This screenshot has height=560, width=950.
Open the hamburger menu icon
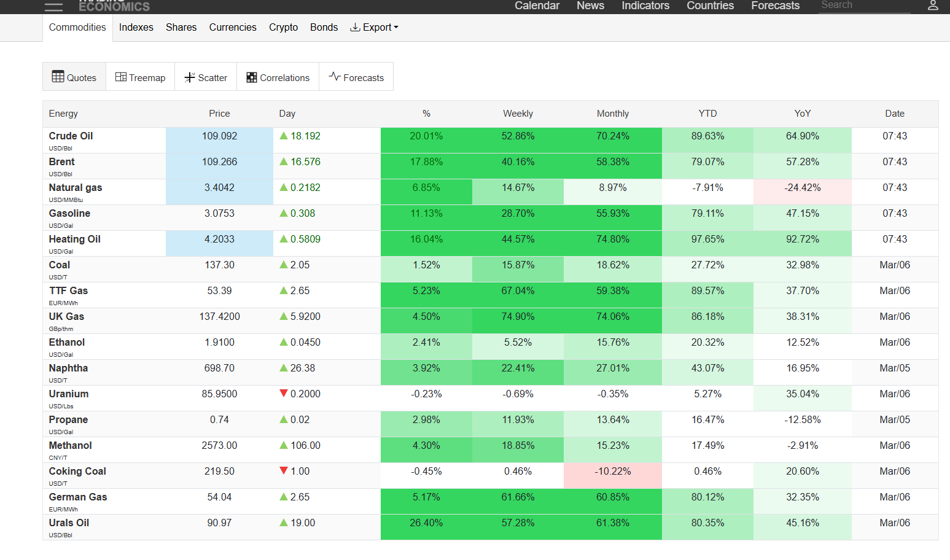pyautogui.click(x=53, y=7)
